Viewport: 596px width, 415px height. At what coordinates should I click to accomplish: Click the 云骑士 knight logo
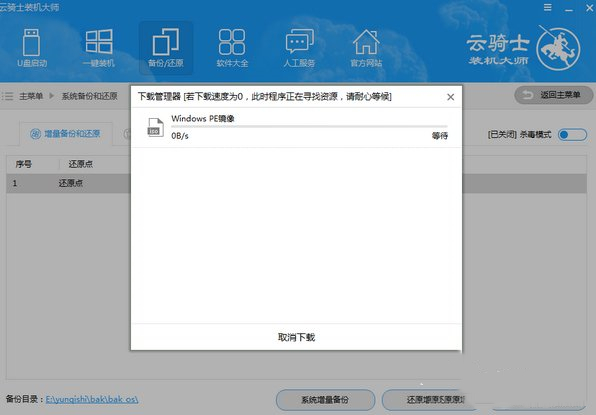tap(558, 49)
